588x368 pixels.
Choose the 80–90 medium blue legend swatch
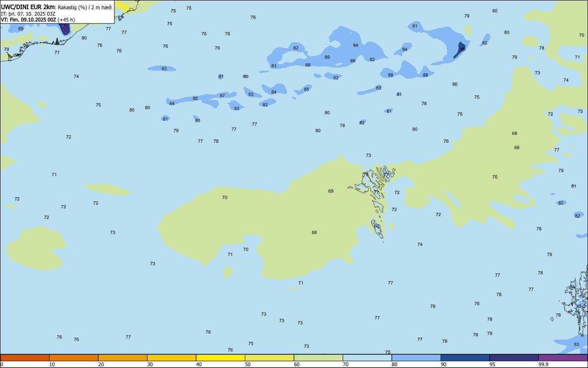[x=416, y=357]
